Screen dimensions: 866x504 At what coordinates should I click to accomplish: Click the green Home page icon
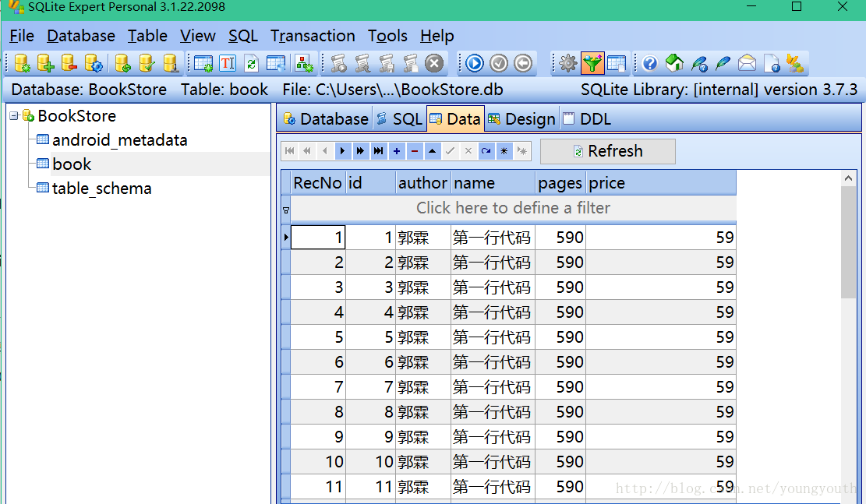tap(674, 63)
